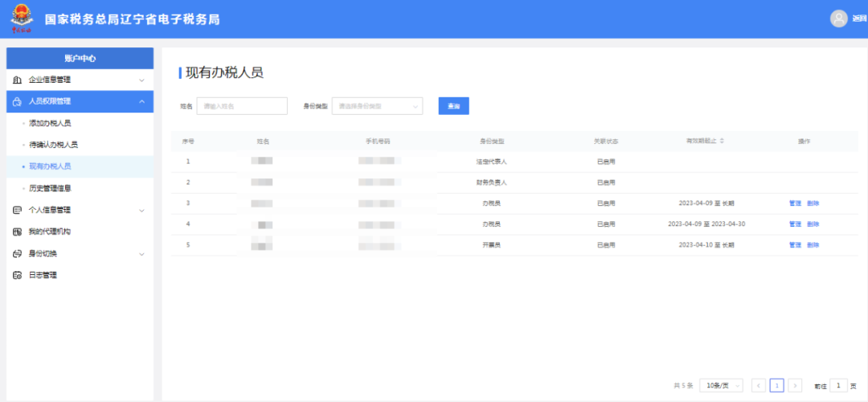Click the 我的代理机构 icon

coord(17,232)
